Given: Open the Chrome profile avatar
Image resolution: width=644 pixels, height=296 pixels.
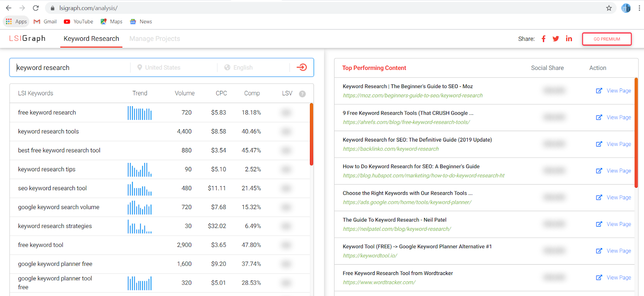Looking at the screenshot, I should click(x=626, y=8).
